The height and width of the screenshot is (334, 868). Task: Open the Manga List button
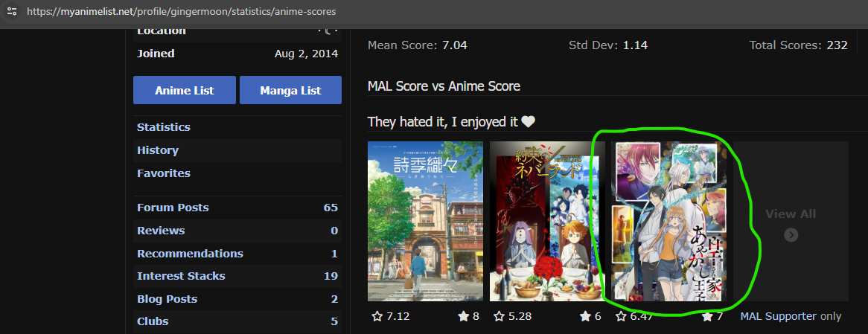point(290,90)
